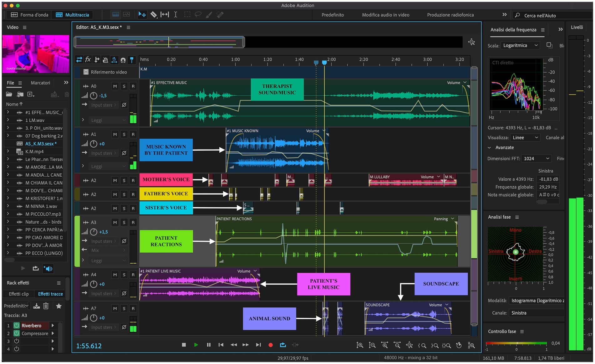Open the fx effects view in track header
595x364 pixels.
tap(88, 59)
